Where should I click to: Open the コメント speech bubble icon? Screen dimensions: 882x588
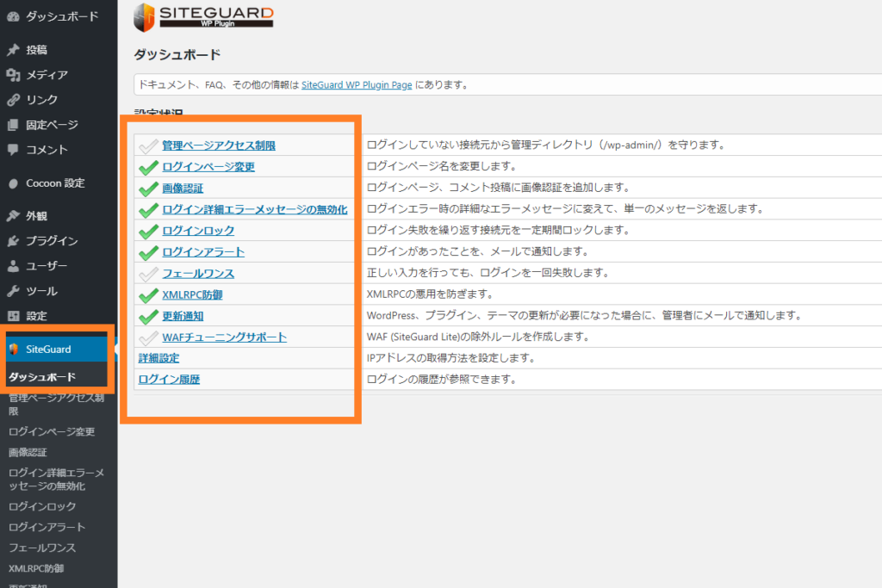pos(10,150)
